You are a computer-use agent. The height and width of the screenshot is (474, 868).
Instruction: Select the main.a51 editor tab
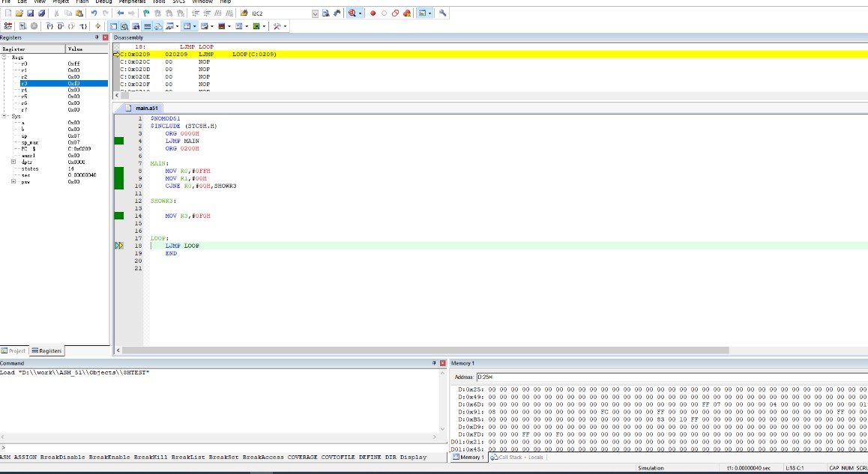(x=143, y=108)
